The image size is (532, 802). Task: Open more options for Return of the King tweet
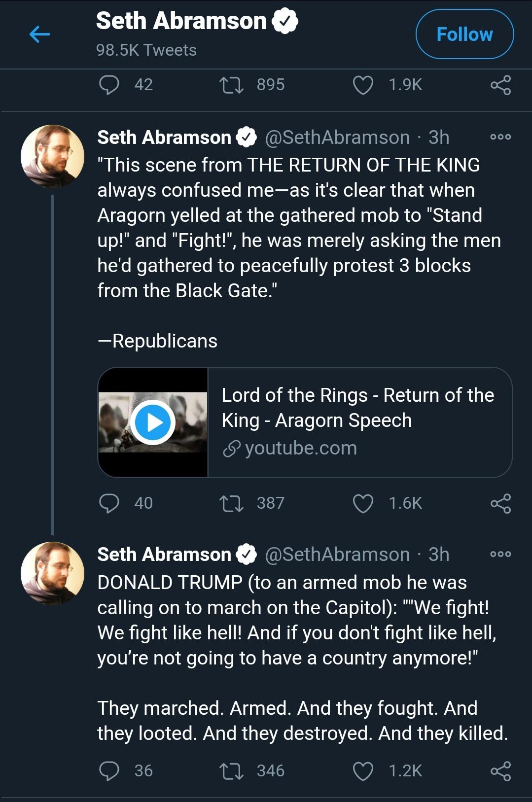500,137
